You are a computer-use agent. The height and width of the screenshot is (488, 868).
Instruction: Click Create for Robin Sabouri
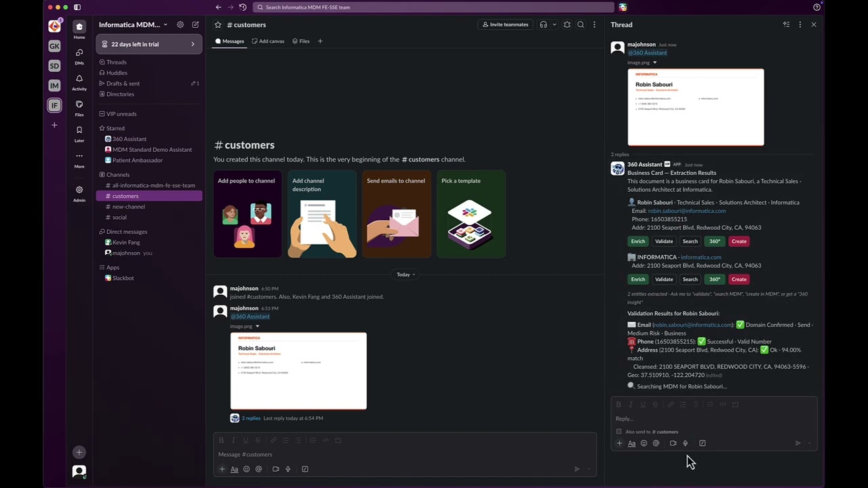(x=739, y=241)
